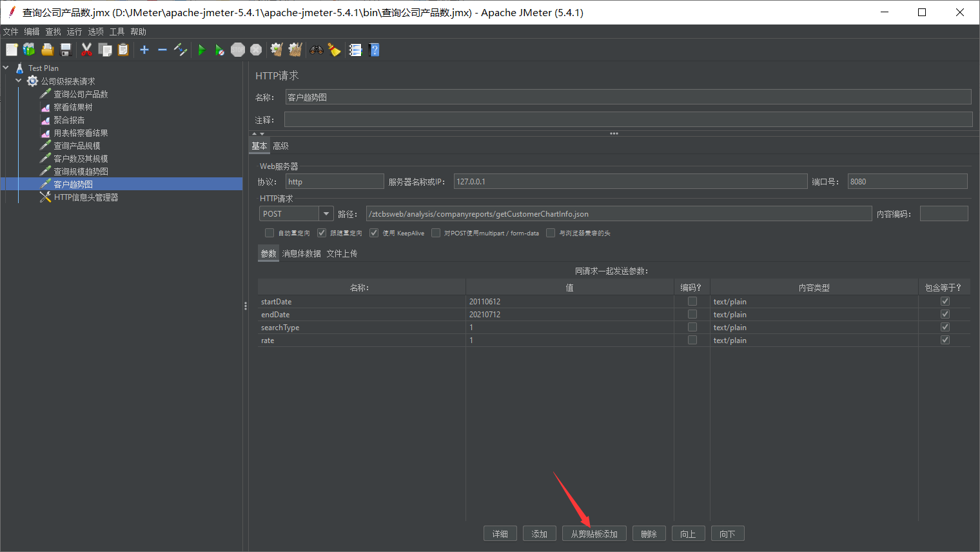
Task: Click the scissors Cut icon
Action: point(86,50)
